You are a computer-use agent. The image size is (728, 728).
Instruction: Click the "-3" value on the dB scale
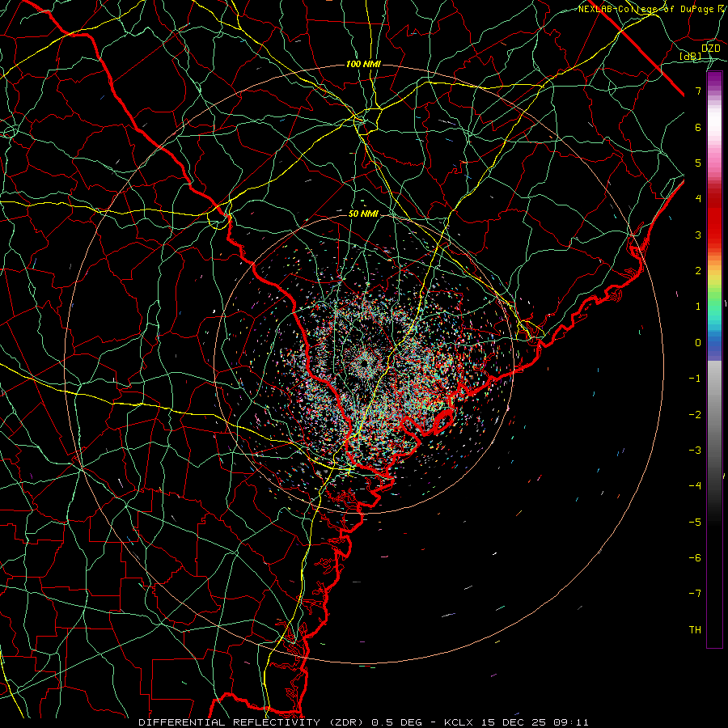point(695,451)
